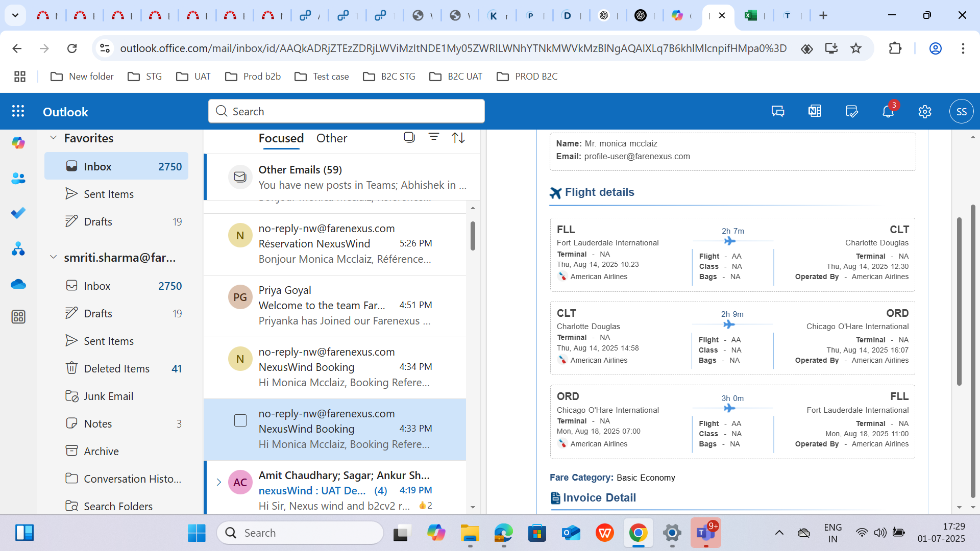Open Prod b2b bookmark folder
980x551 pixels.
point(253,77)
